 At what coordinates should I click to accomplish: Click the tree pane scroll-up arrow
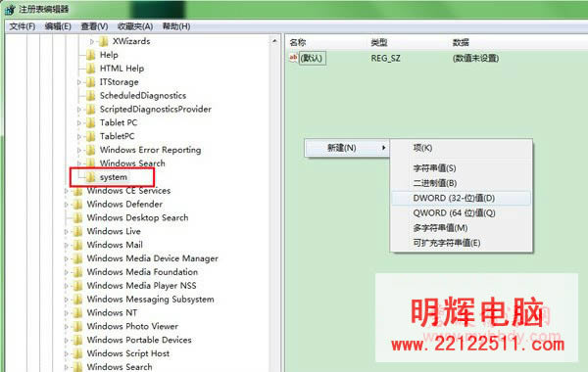[274, 41]
